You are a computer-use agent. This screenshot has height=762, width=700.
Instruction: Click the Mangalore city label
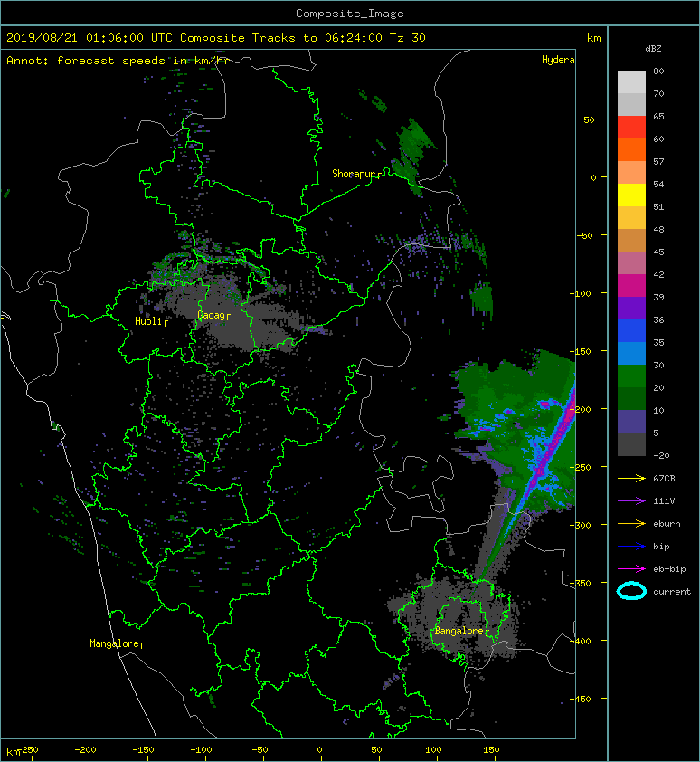click(115, 644)
